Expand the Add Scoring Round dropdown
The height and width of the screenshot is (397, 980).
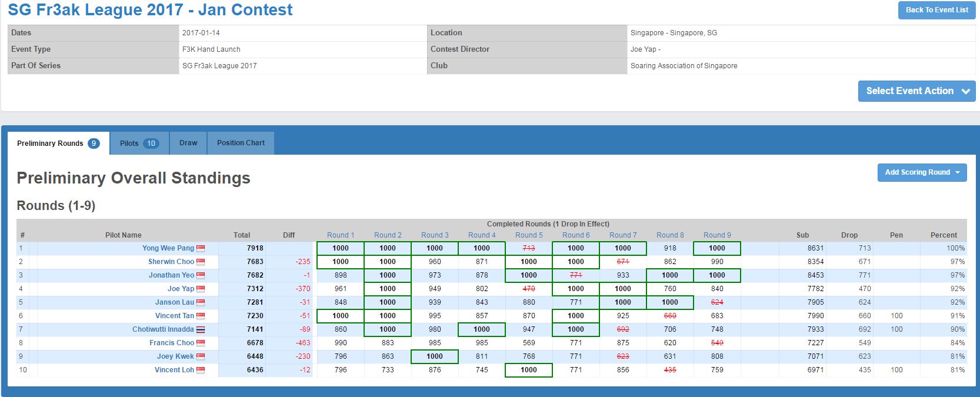pyautogui.click(x=922, y=172)
